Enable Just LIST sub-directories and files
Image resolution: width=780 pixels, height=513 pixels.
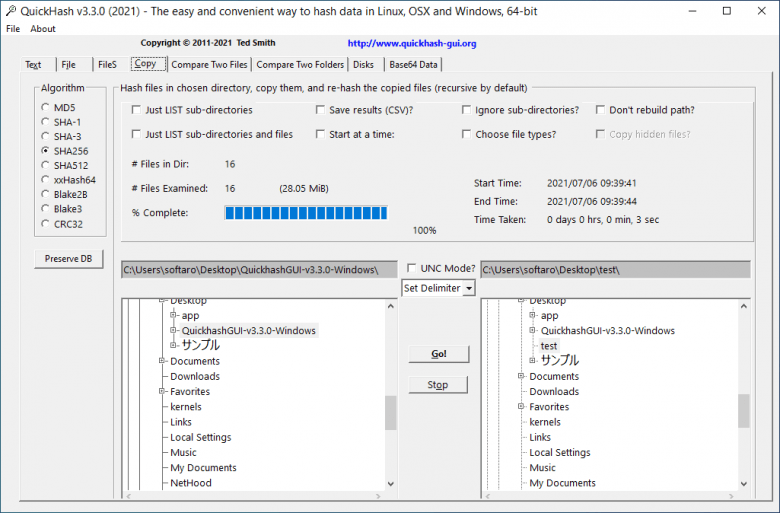point(136,134)
